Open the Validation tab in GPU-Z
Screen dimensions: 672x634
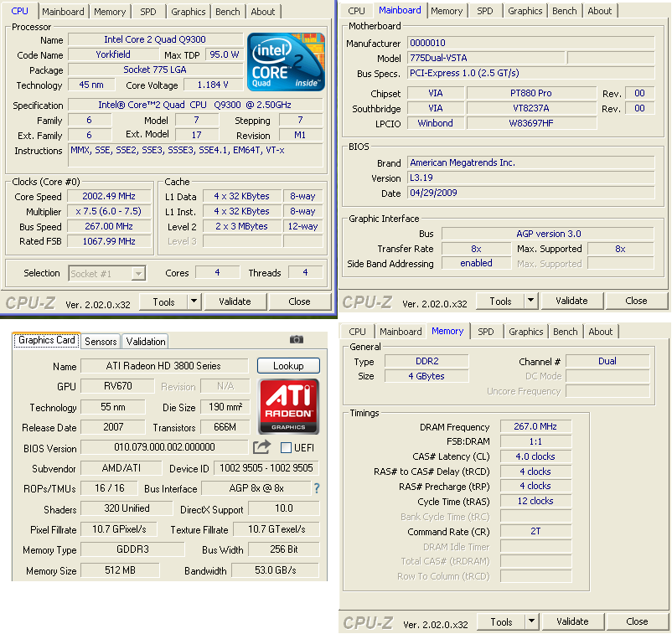(146, 342)
